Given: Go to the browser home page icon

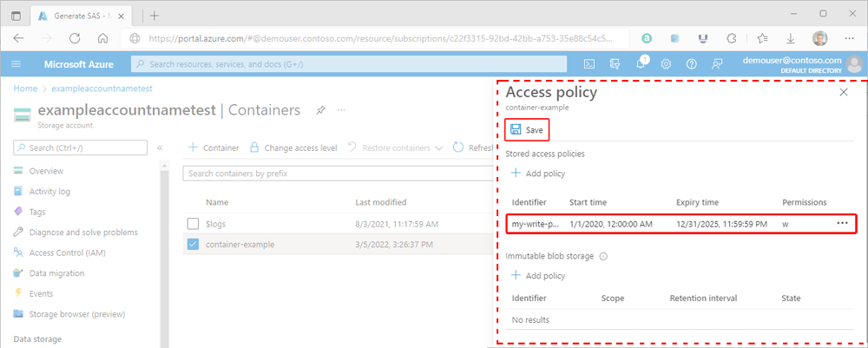Looking at the screenshot, I should [x=102, y=38].
